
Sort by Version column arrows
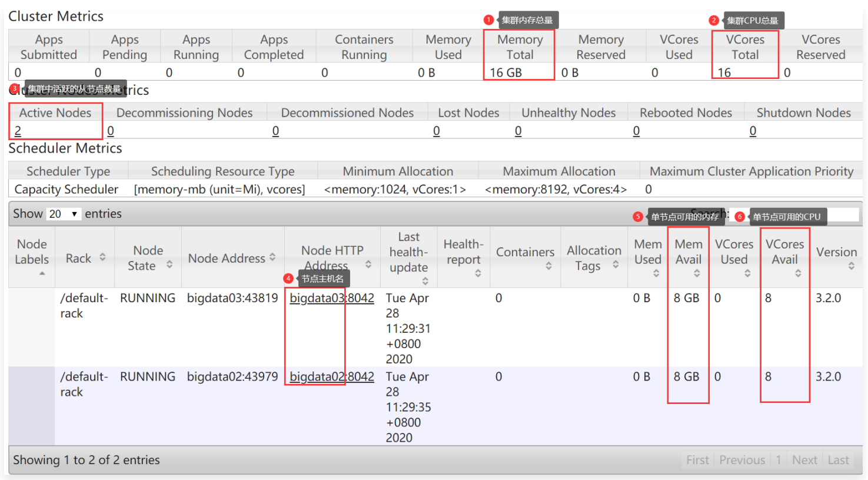(x=851, y=266)
